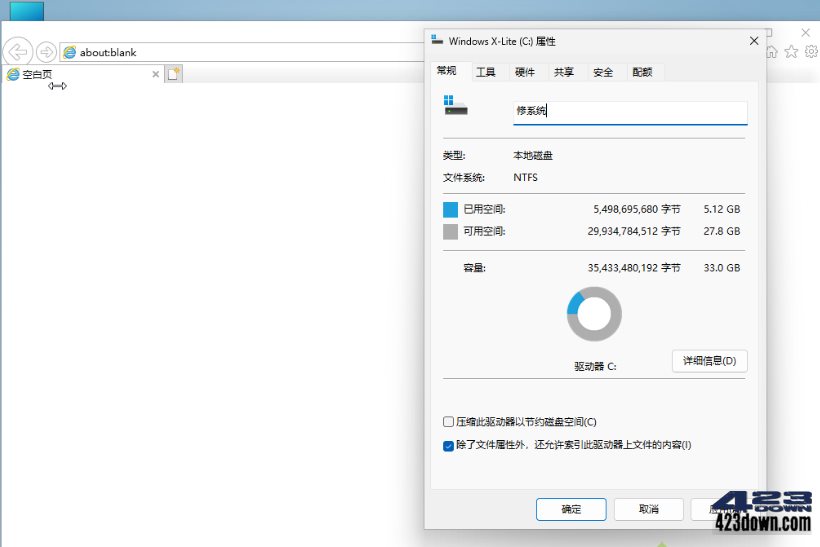Click the drive label text field

pos(630,112)
